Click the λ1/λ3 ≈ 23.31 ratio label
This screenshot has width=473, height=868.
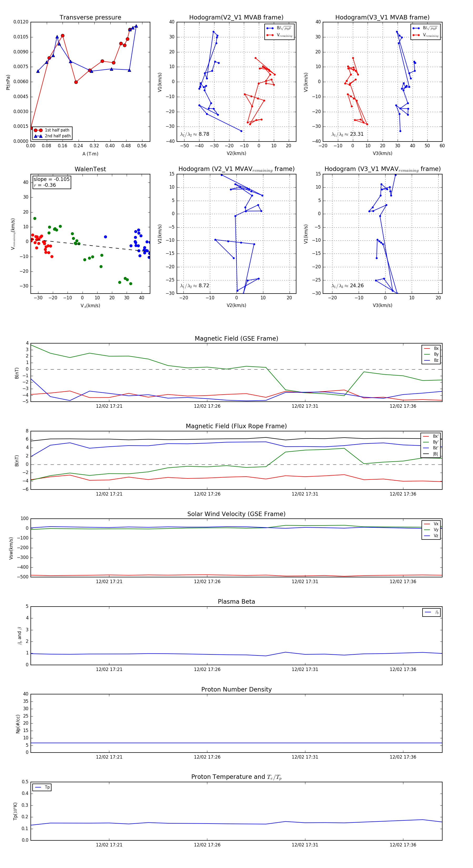(347, 134)
